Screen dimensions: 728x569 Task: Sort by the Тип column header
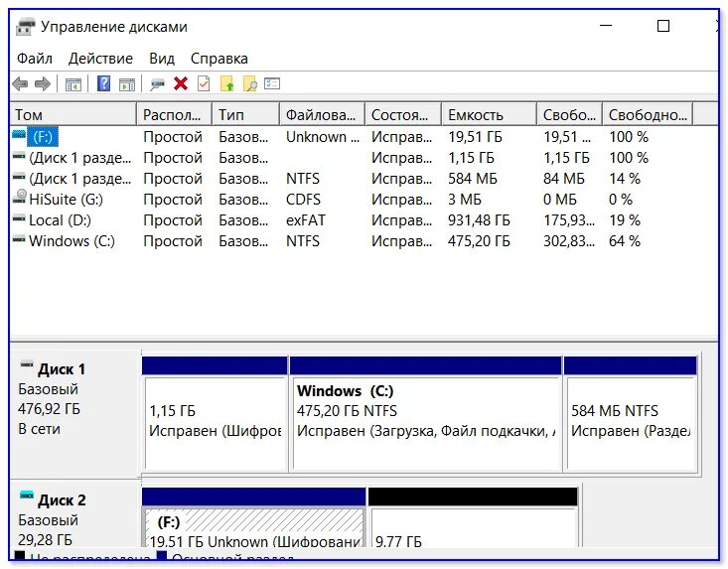point(245,114)
